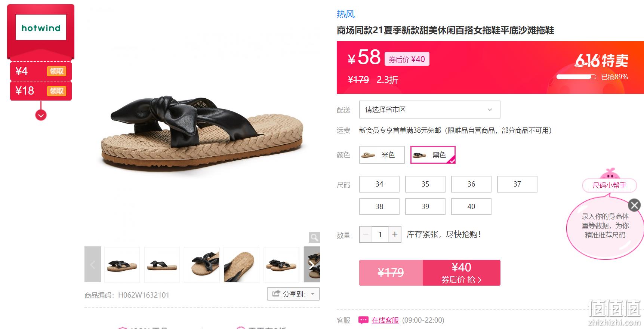Select the 黑色 color option
644x329 pixels.
point(433,155)
